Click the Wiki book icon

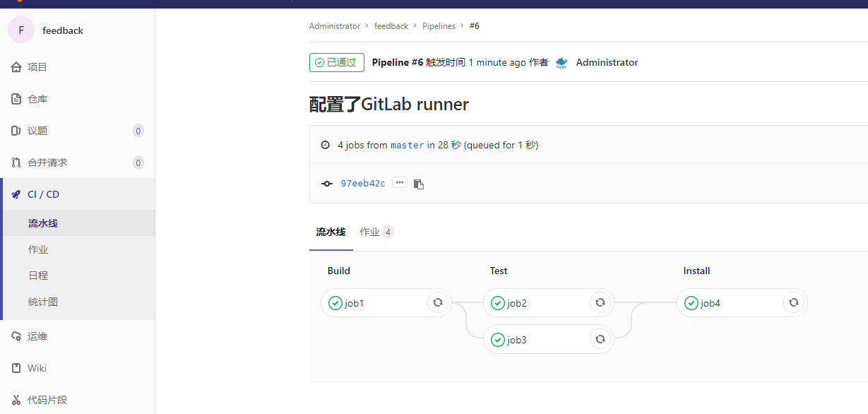pyautogui.click(x=16, y=368)
